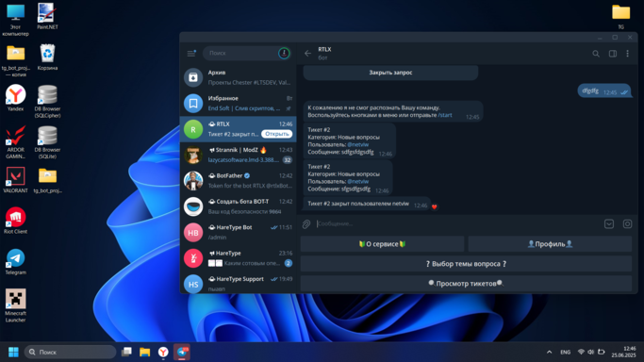Open the chat three-dot options menu
The image size is (644, 362).
(x=628, y=54)
